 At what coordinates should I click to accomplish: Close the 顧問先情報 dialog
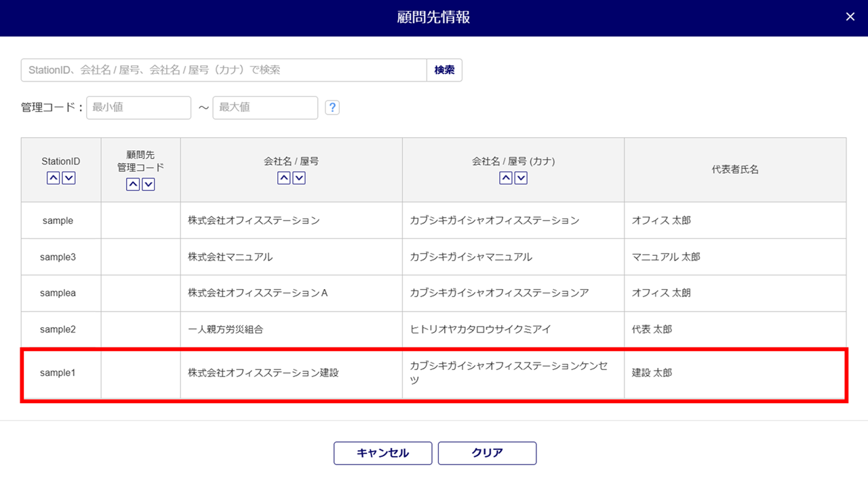tap(850, 17)
